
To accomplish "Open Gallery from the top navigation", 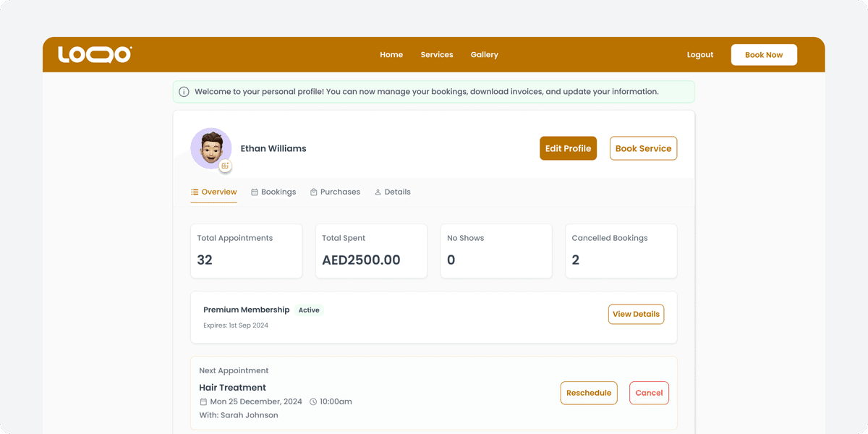I will point(484,55).
